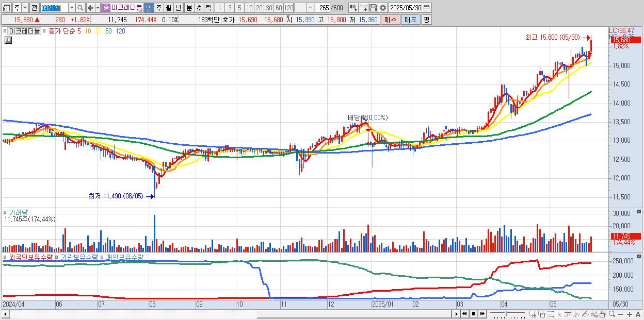Toggle the 종가 단순 moving average legend marker

[44, 31]
